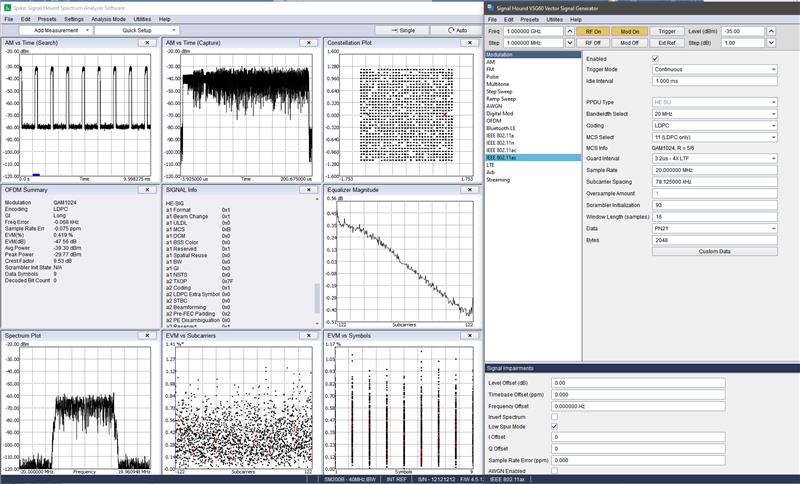
Task: Open the Data dropdown showing PN21
Action: 715,228
